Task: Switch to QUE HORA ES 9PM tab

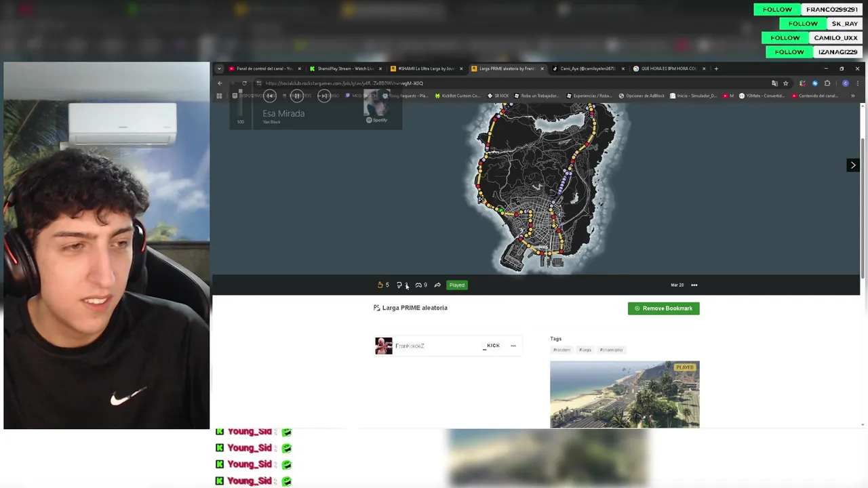Action: coord(668,68)
